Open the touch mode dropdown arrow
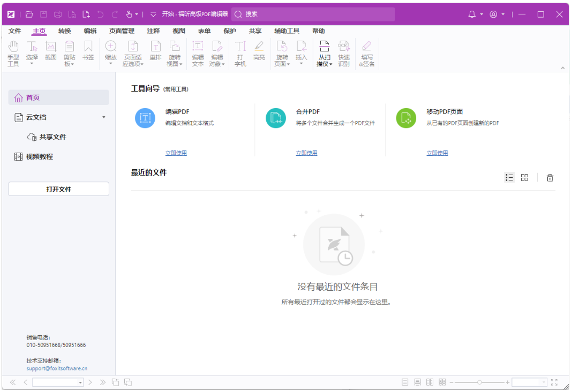 137,14
